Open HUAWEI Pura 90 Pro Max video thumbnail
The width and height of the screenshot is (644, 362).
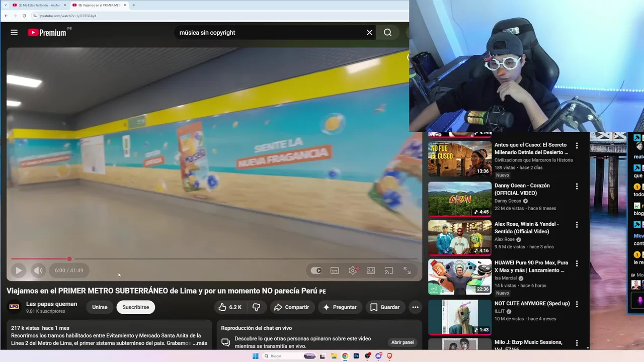[x=460, y=277]
